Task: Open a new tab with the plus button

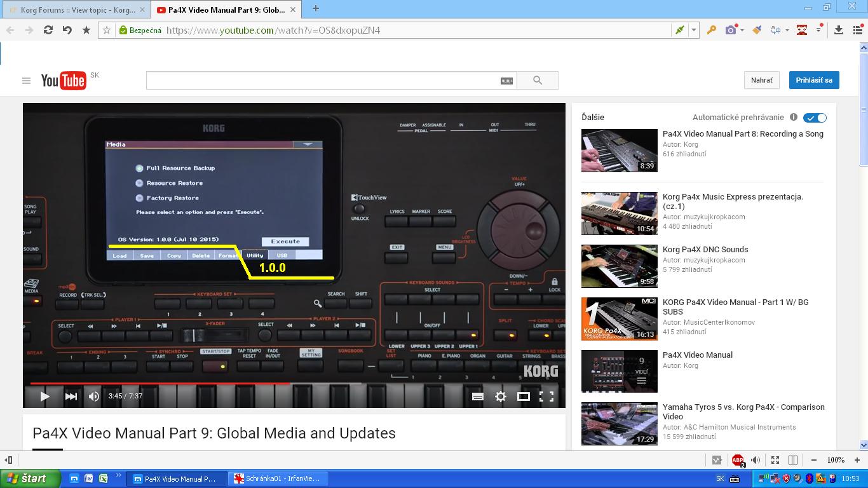Action: (315, 8)
